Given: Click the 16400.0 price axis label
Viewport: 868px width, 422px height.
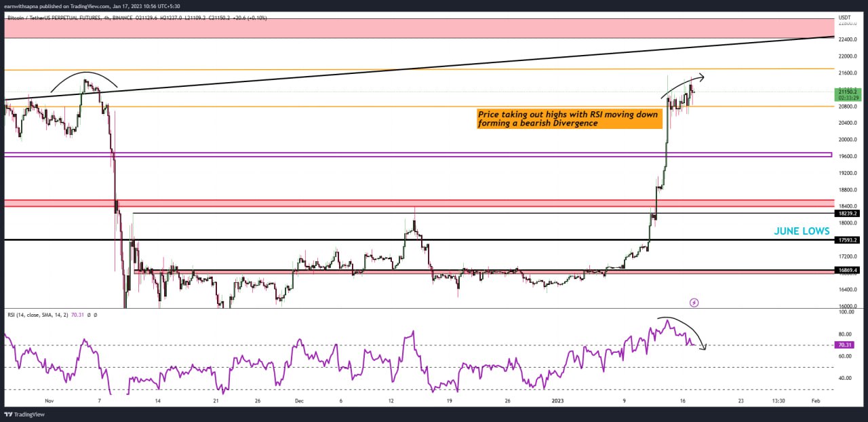Looking at the screenshot, I should click(848, 290).
